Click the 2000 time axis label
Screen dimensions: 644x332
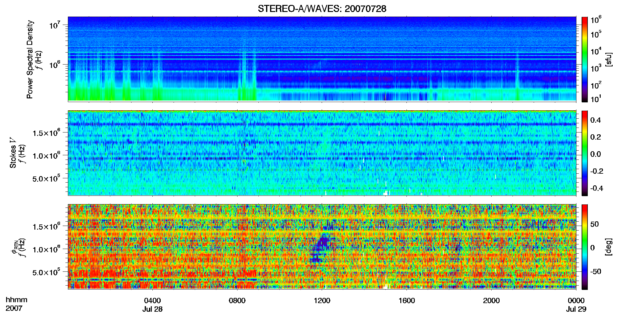tap(491, 301)
